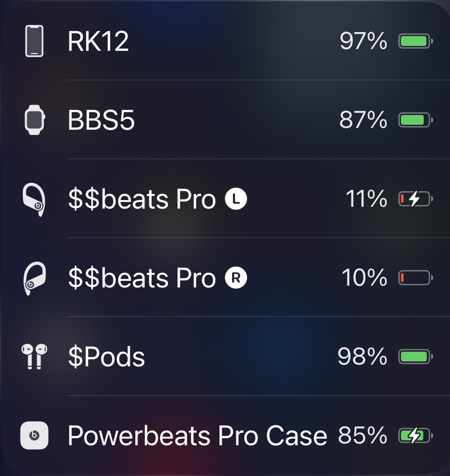Tap the Powerbeats Pro Case icon
This screenshot has width=450, height=476.
coord(34,435)
